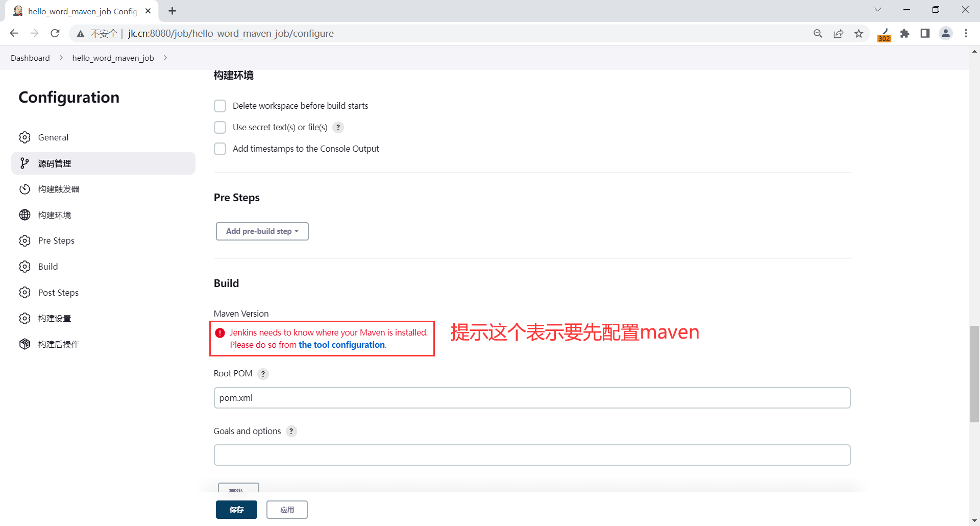Click the scrollbar up arrow
This screenshot has width=980, height=526.
pyautogui.click(x=974, y=51)
